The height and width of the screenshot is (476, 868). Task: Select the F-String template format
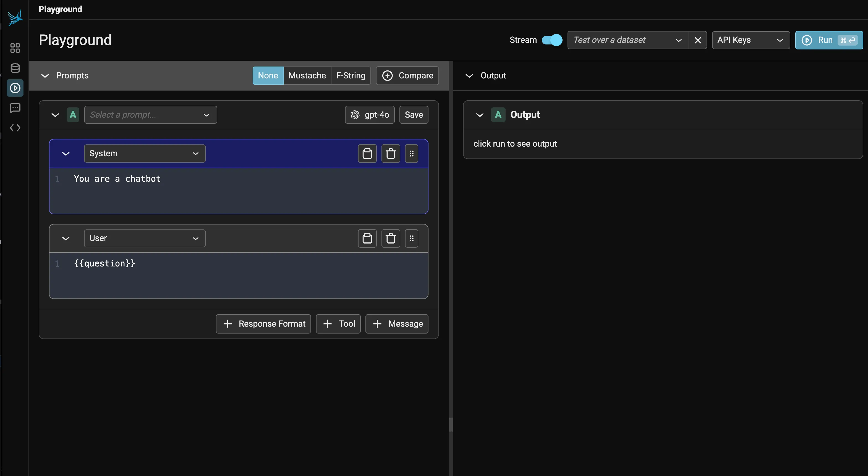tap(351, 75)
